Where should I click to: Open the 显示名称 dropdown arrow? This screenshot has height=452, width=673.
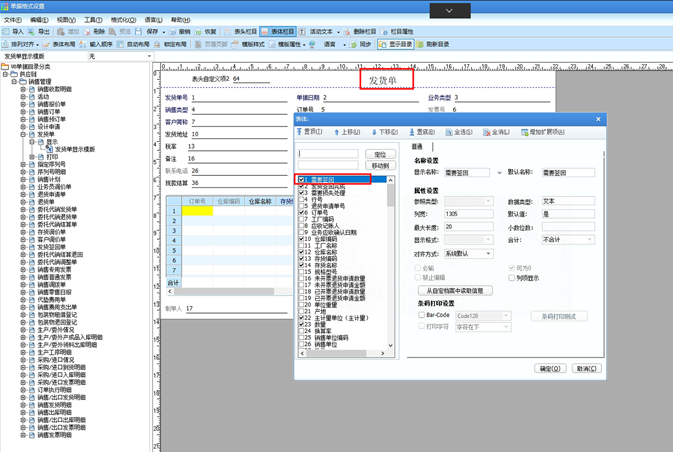tap(499, 173)
